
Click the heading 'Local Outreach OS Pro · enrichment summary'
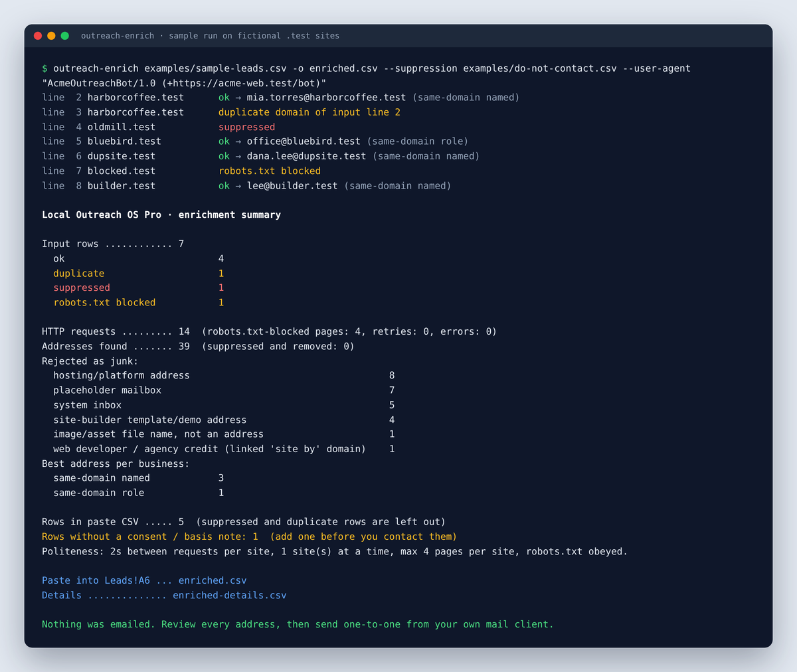pos(161,214)
